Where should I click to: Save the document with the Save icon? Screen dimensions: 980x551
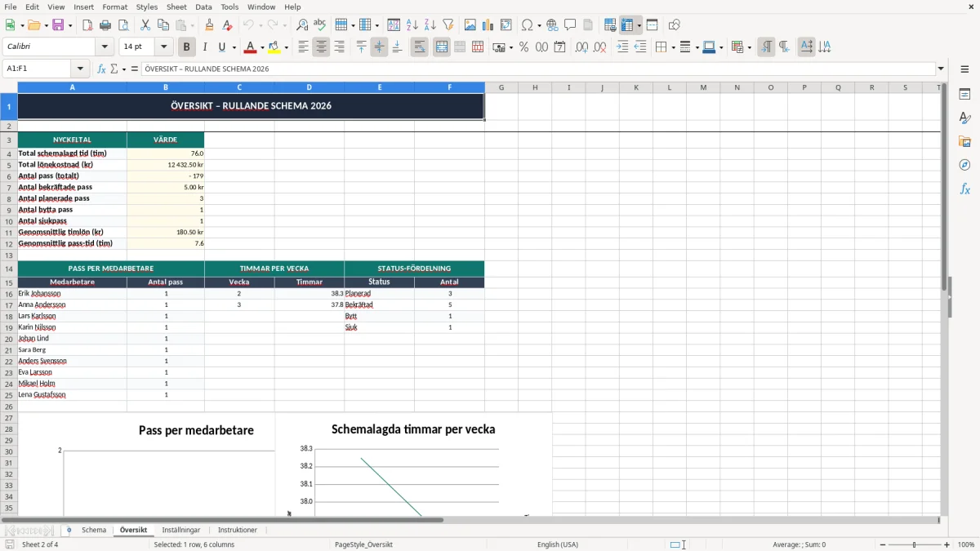click(x=58, y=25)
